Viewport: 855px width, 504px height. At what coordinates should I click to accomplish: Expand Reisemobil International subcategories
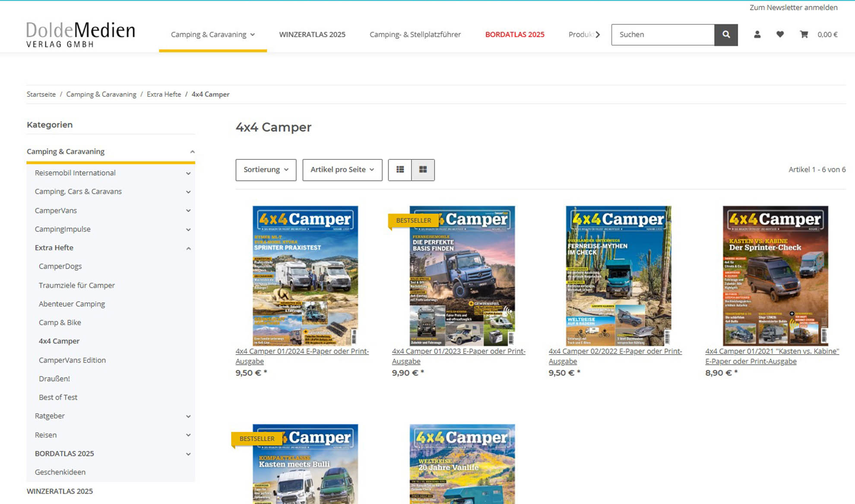[x=188, y=173]
